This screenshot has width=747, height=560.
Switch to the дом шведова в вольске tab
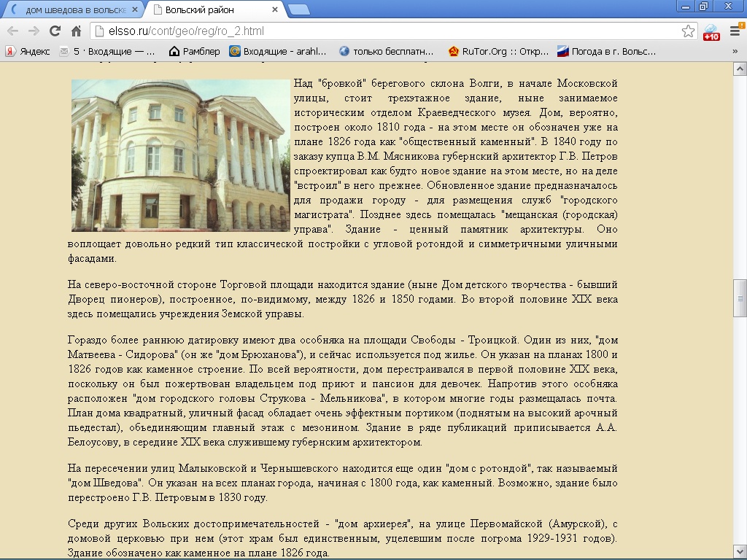(73, 10)
